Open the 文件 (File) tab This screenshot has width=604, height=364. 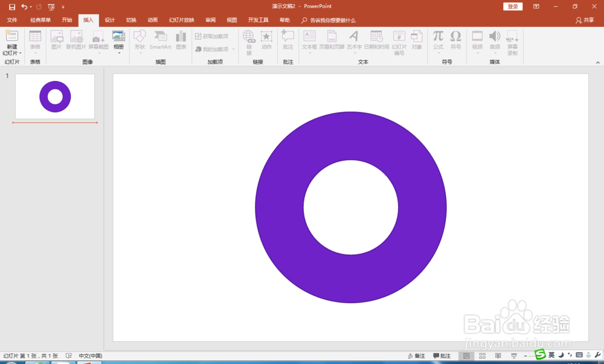point(12,20)
